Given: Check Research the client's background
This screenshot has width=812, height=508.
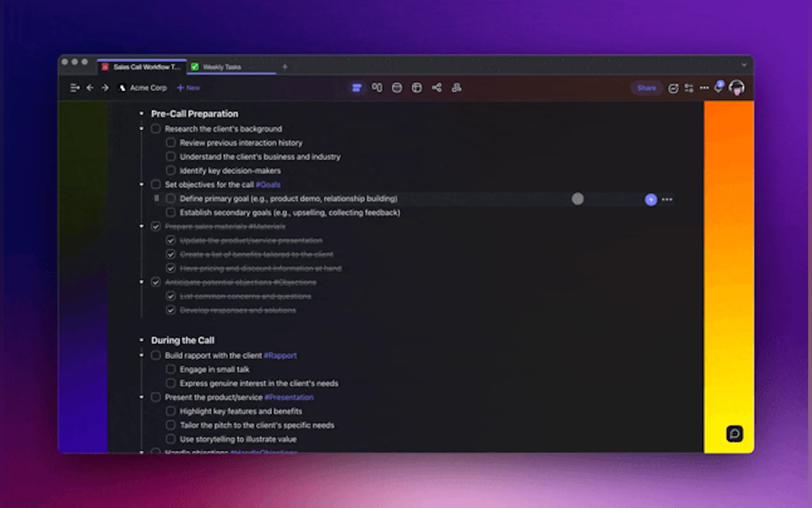Looking at the screenshot, I should click(156, 129).
